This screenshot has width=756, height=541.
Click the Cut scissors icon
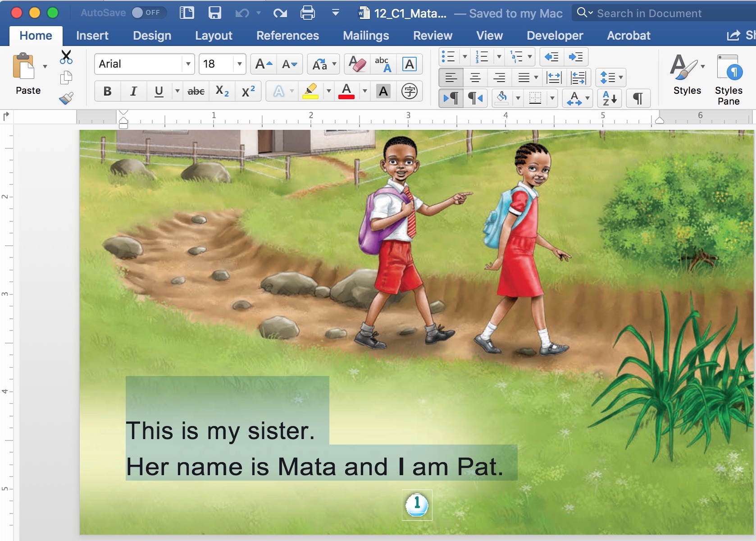(66, 57)
